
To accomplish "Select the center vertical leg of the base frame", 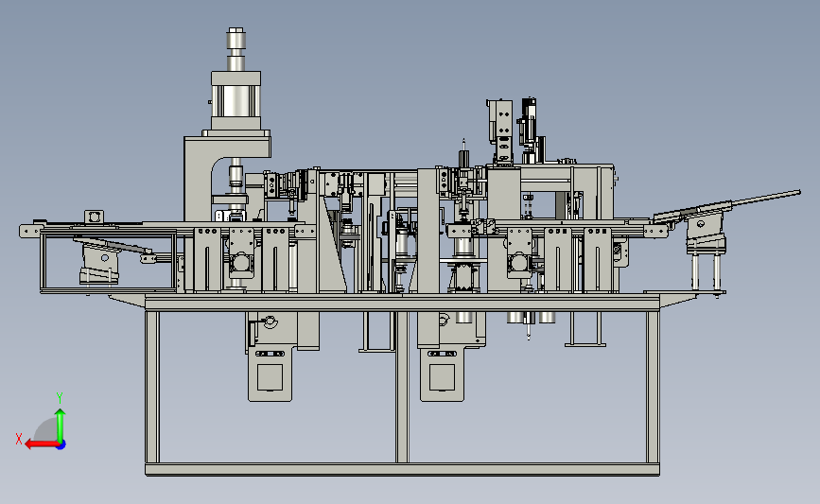I will (x=402, y=387).
